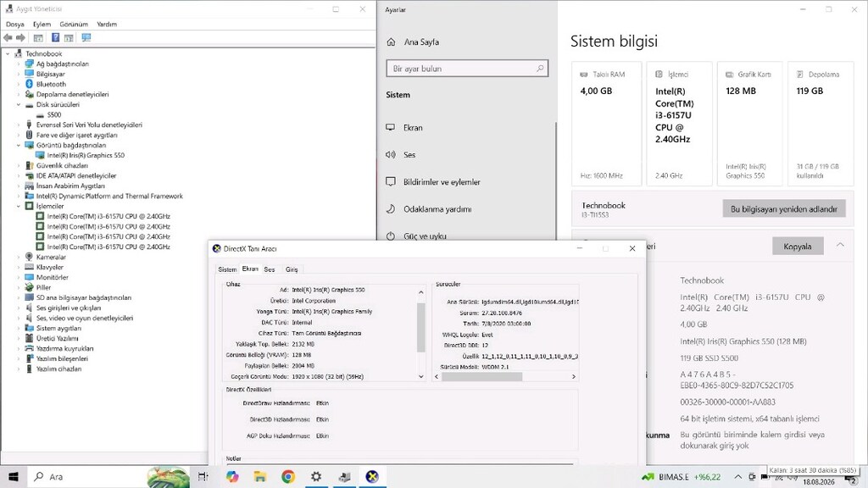Click the Ekran display icon in Settings sidebar
The width and height of the screenshot is (868, 488).
tap(391, 127)
